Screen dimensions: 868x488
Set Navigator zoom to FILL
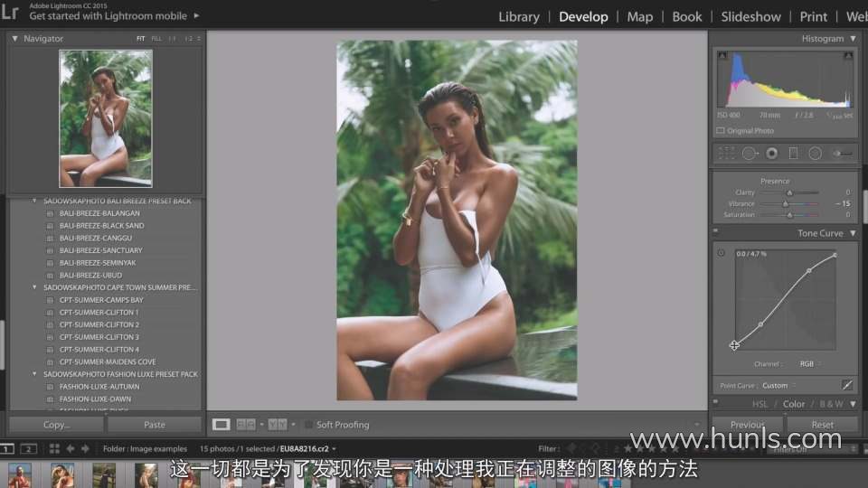[156, 39]
